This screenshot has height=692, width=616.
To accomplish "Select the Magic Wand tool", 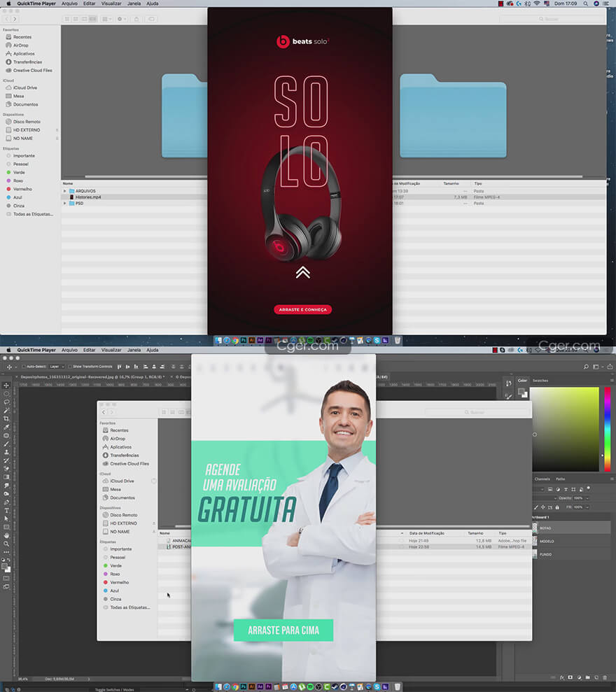I will 6,411.
